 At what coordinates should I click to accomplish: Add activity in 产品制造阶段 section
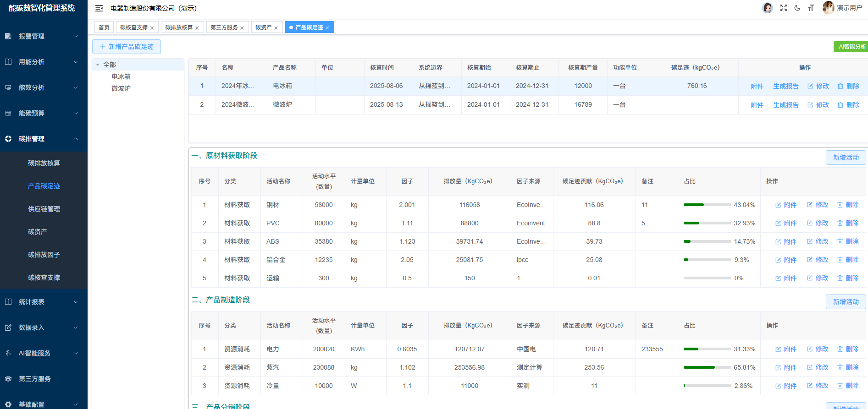click(x=846, y=302)
